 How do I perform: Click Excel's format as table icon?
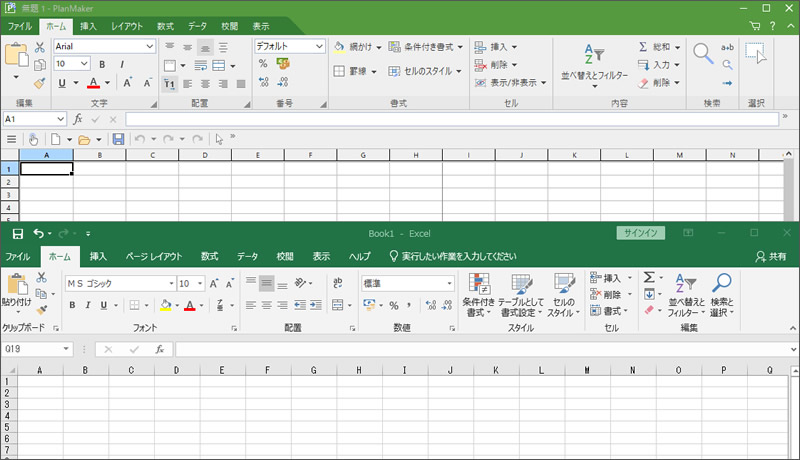pos(521,286)
